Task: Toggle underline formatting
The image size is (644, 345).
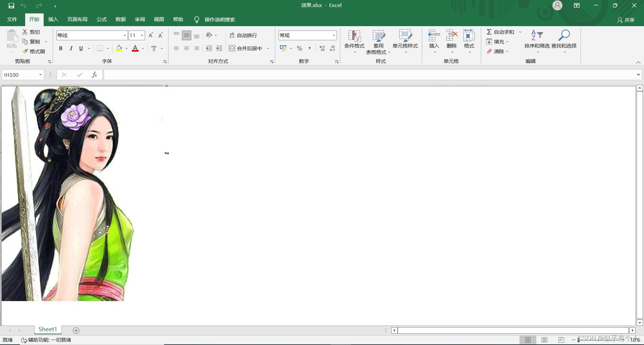Action: click(81, 48)
